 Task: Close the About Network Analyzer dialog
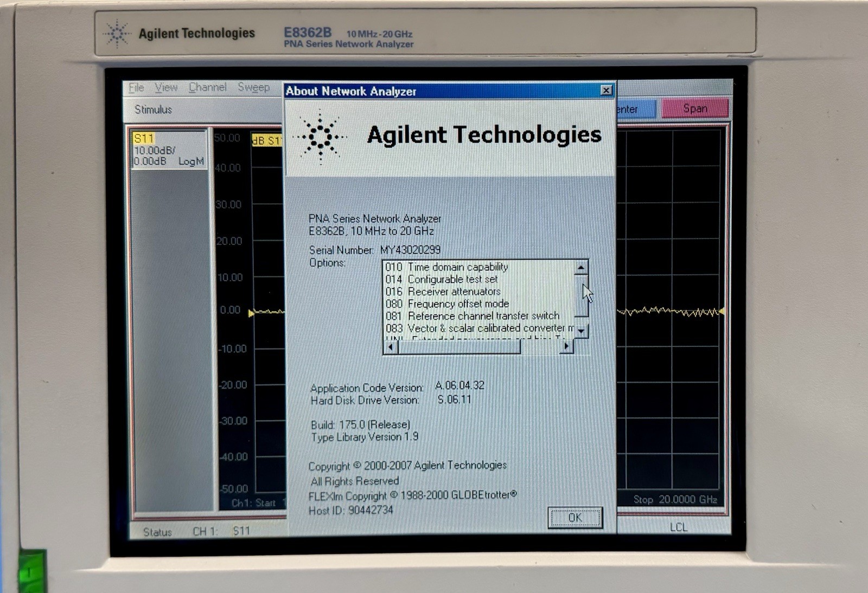607,91
